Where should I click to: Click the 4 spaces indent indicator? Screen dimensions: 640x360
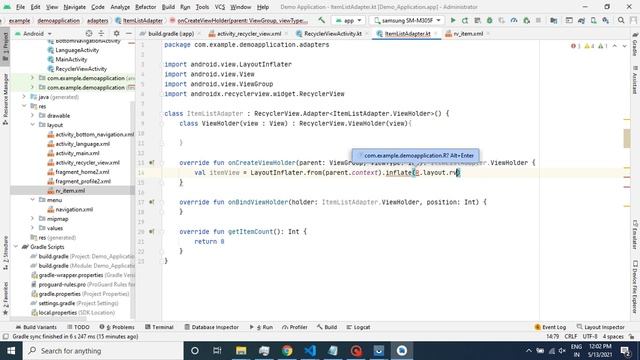613,336
